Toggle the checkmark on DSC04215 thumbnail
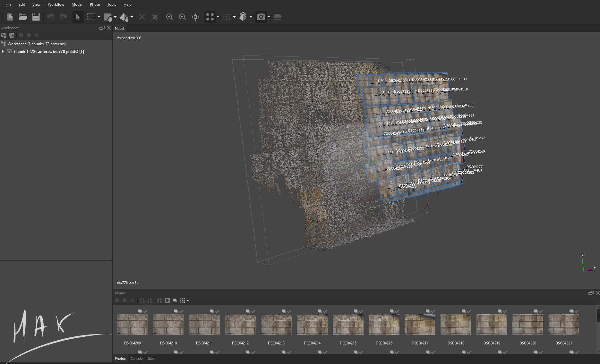 [x=361, y=311]
